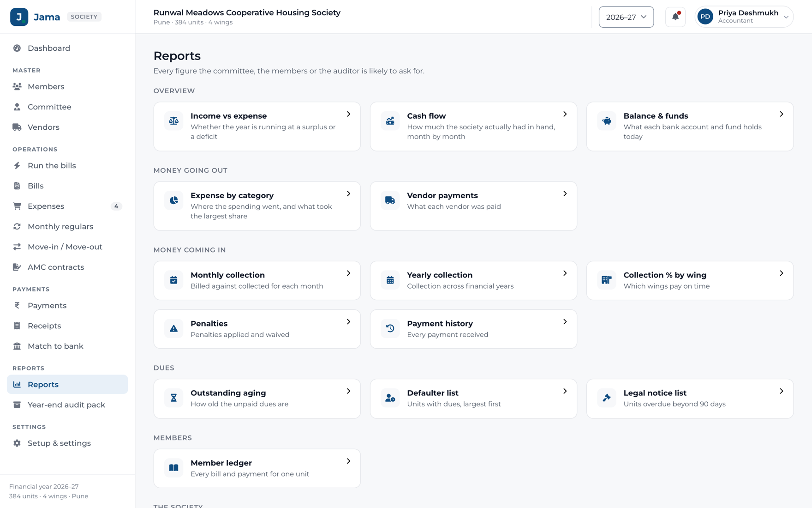Select Run the bills in sidebar
Screen dimensions: 812x508
(67, 165)
